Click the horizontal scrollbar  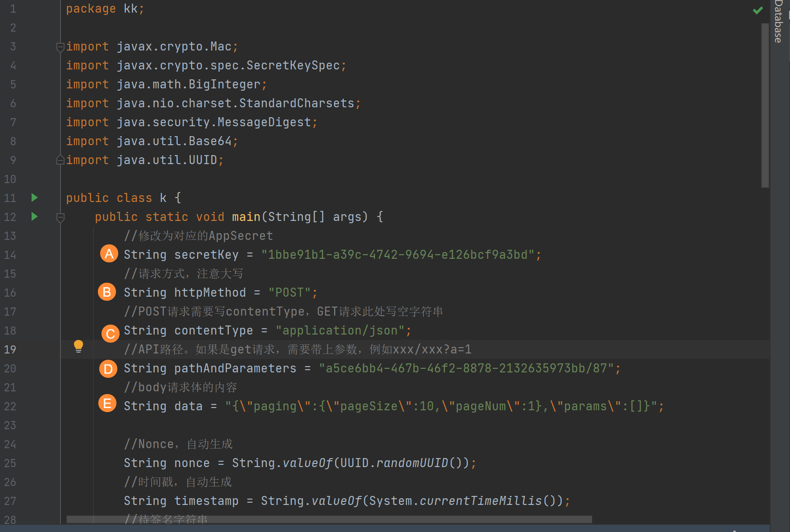329,519
